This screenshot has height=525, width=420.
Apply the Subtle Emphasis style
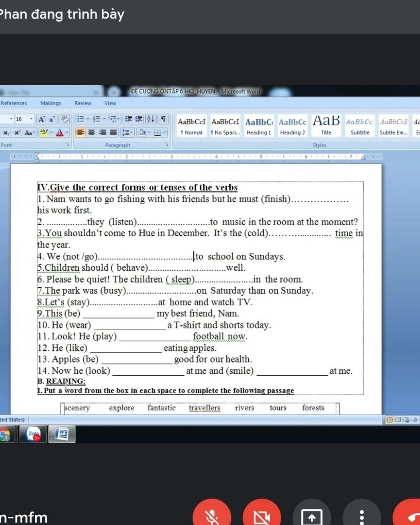(393, 126)
